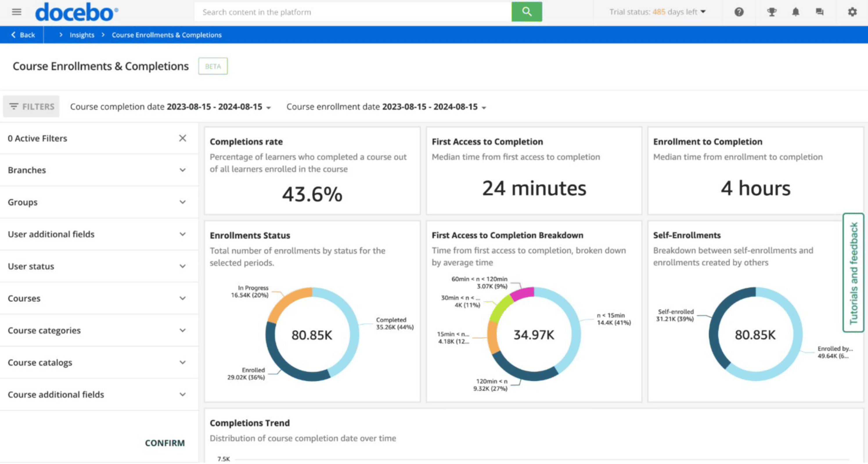Viewport: 868px width, 464px height.
Task: Click the CONFIRM button in filters panel
Action: (165, 443)
